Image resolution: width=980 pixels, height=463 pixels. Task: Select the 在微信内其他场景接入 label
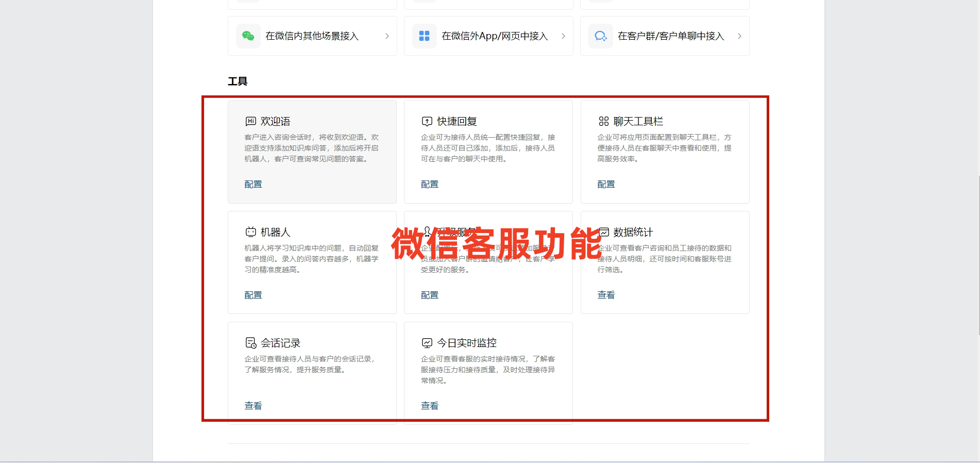pyautogui.click(x=312, y=36)
